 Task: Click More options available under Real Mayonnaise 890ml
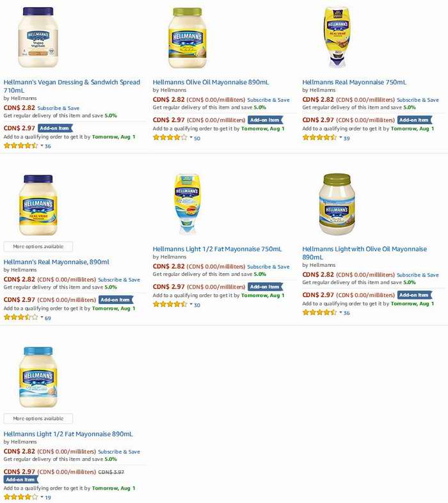click(x=38, y=246)
